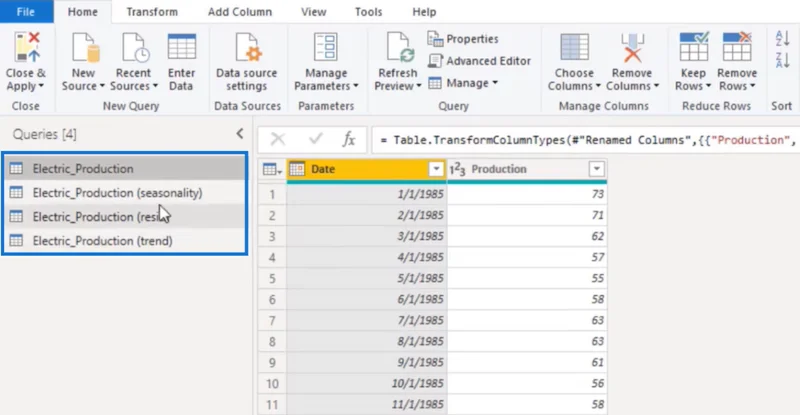Viewport: 800px width, 415px height.
Task: Select the Date column header
Action: coord(366,169)
